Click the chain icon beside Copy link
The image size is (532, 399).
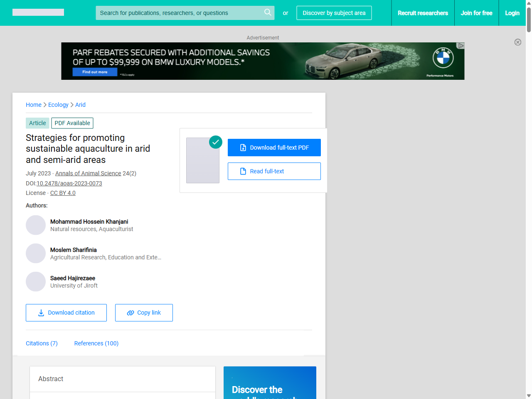click(x=130, y=313)
